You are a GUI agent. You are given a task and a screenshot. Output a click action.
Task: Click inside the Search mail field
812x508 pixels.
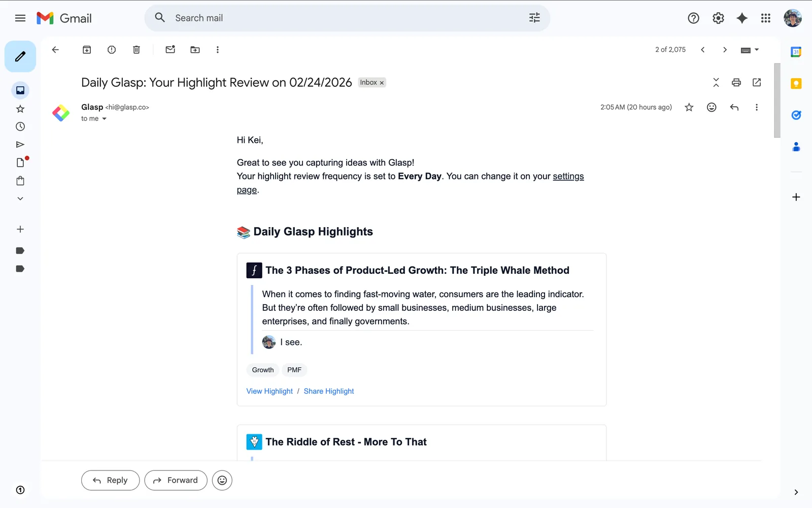[348, 18]
